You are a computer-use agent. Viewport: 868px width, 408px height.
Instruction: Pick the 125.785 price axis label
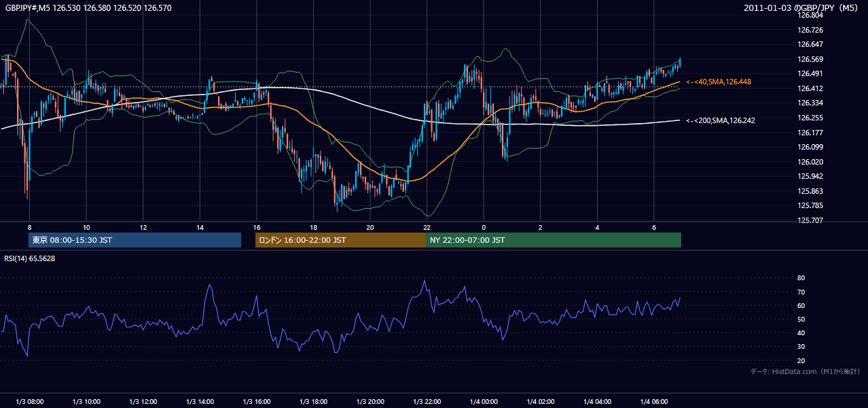[810, 205]
